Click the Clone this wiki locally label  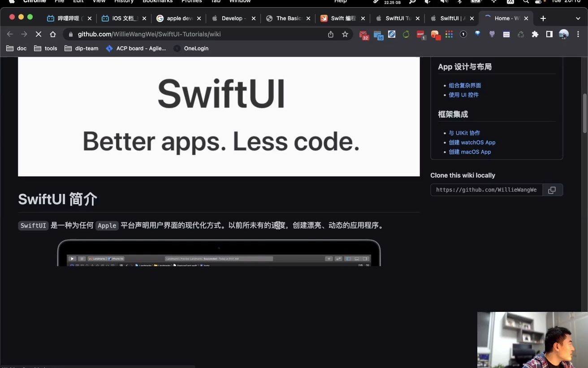[463, 175]
